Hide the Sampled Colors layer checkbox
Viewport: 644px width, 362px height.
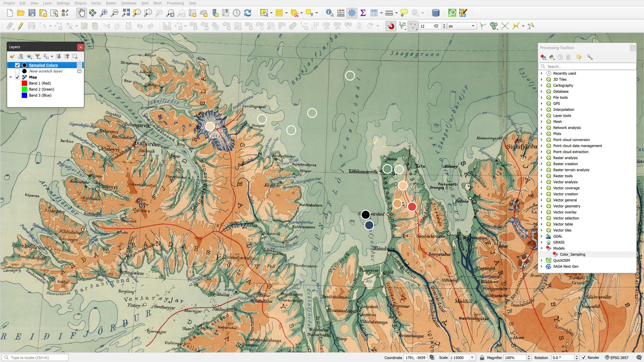[17, 65]
